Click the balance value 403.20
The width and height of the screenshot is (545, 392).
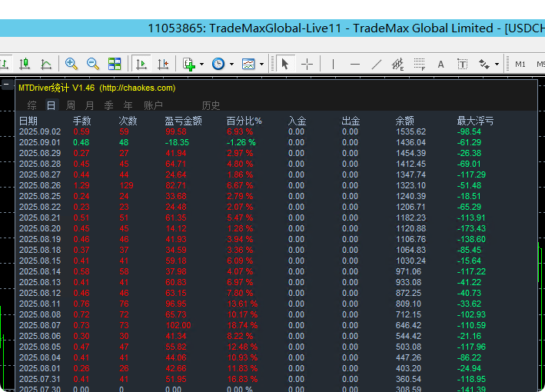click(x=408, y=369)
